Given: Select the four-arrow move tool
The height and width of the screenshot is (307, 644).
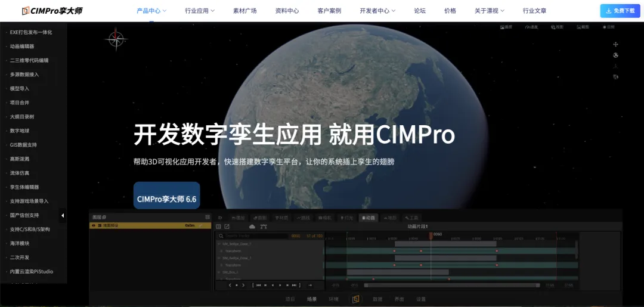Looking at the screenshot, I should coord(615,44).
